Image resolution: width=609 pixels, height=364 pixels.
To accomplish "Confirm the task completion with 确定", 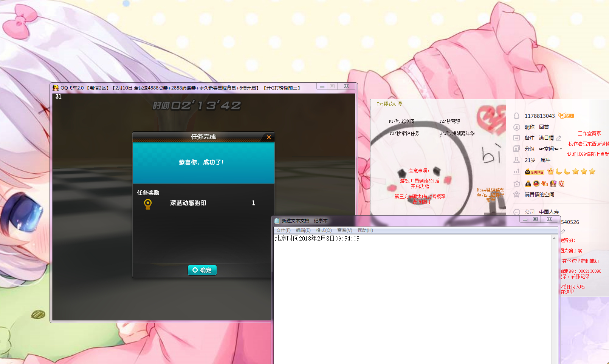I will (x=202, y=270).
